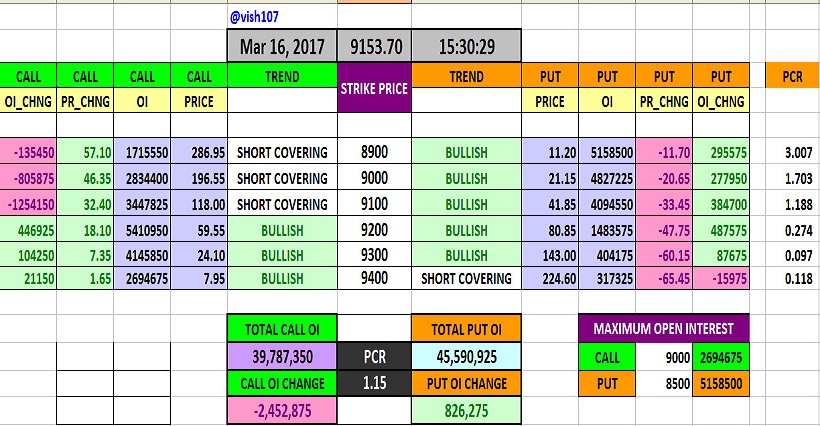Select the 1.15 PCR value cell
The image size is (820, 426).
click(374, 383)
